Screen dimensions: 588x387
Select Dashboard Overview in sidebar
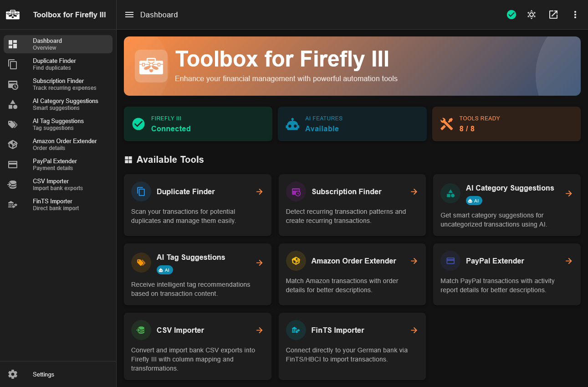click(x=58, y=44)
